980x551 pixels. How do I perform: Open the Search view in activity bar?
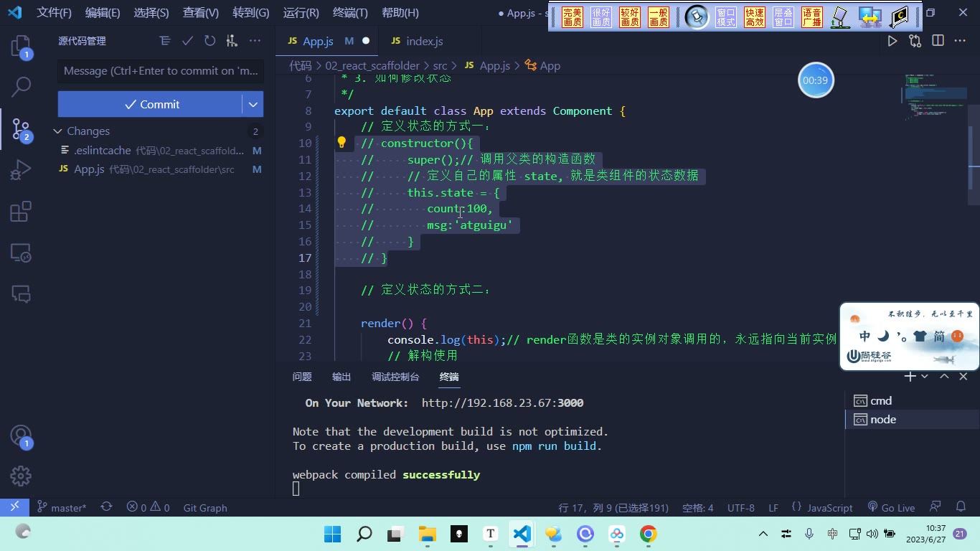click(21, 88)
